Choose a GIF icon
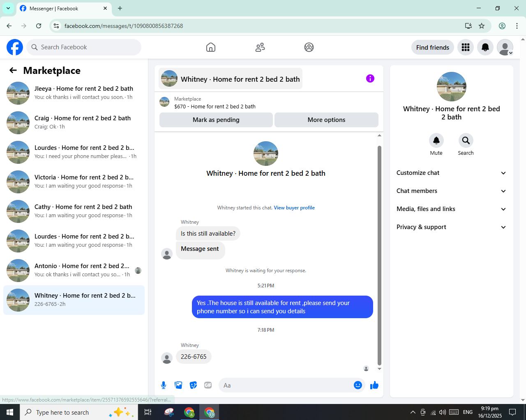Viewport: 526px width, 420px height. [x=208, y=385]
